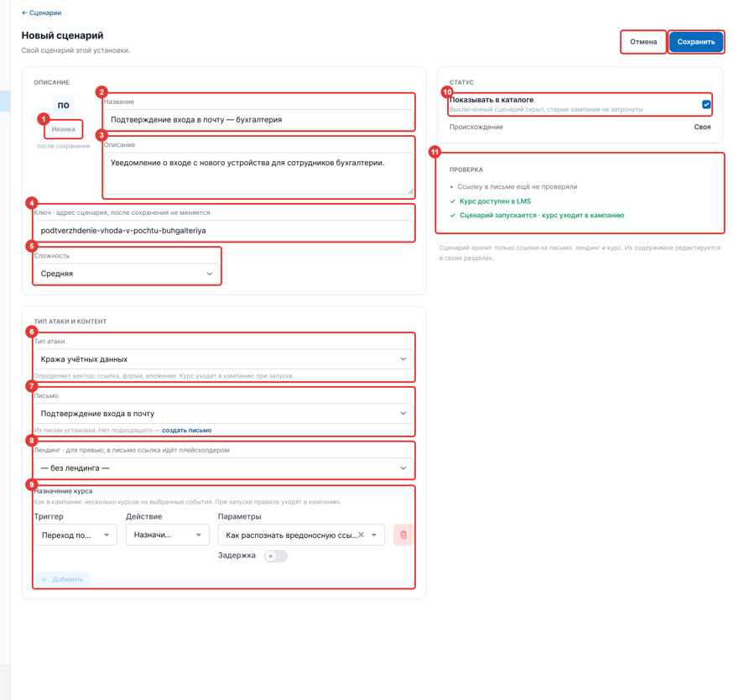This screenshot has height=700, width=734.
Task: Expand the Триггер dropdown
Action: tap(75, 535)
